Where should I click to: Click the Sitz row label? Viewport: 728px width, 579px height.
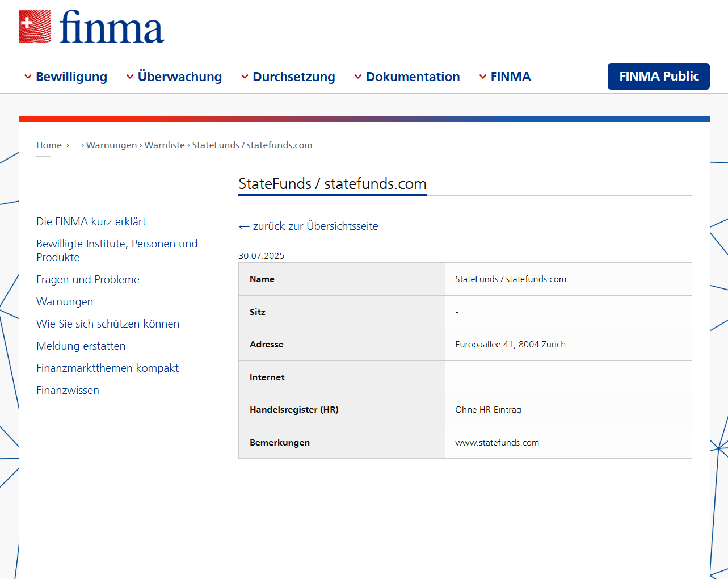tap(258, 312)
